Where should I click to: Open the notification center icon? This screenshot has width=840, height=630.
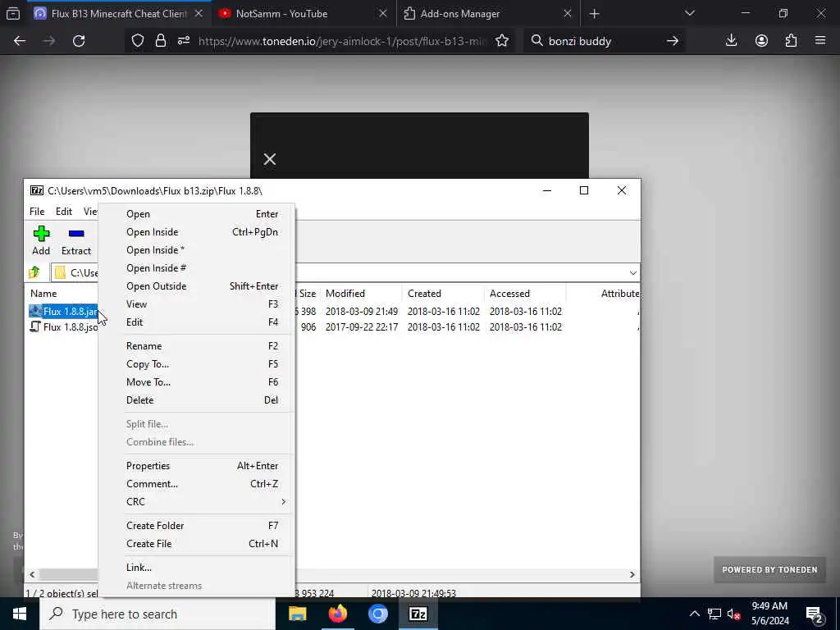tap(815, 614)
